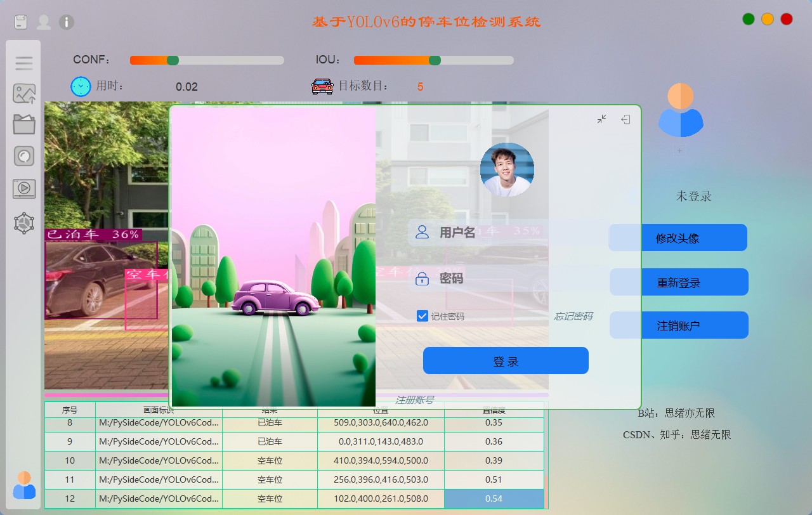Click position cell 410.0,394.0,594.0,500.0
The height and width of the screenshot is (515, 812).
click(x=381, y=460)
